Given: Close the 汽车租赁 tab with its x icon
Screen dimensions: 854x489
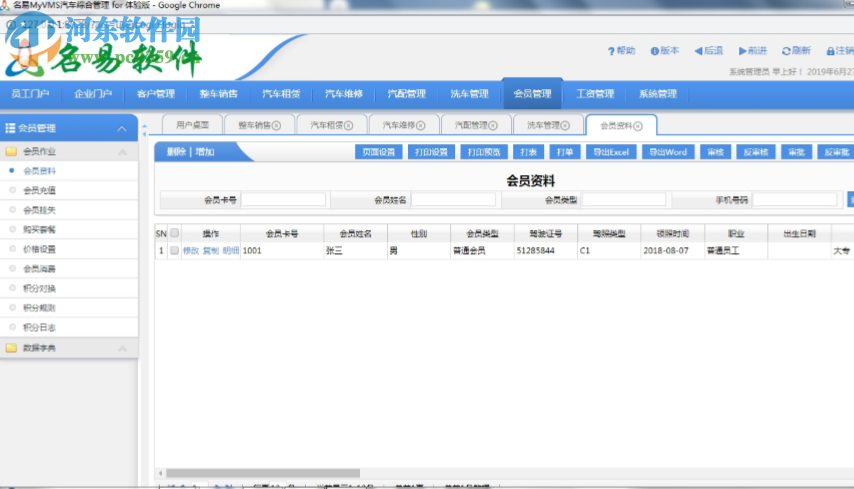Looking at the screenshot, I should 349,126.
